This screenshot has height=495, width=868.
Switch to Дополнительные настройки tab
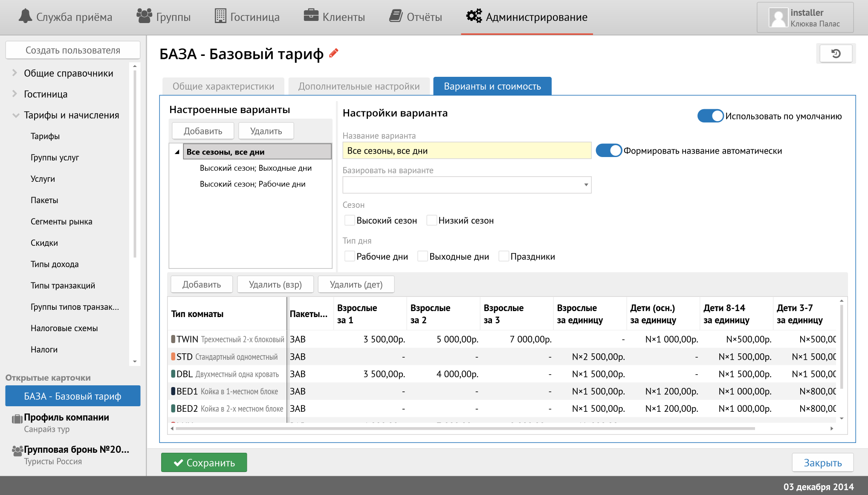(x=359, y=86)
